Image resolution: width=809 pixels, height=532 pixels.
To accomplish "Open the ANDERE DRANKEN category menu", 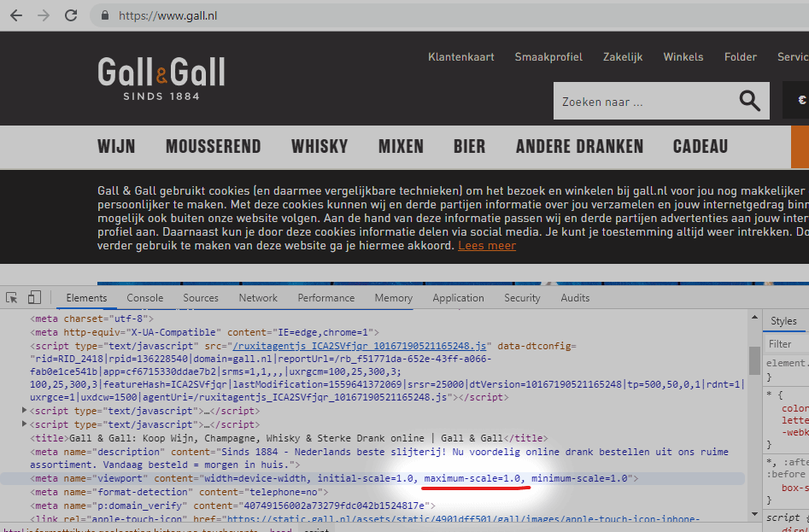I will tap(579, 146).
